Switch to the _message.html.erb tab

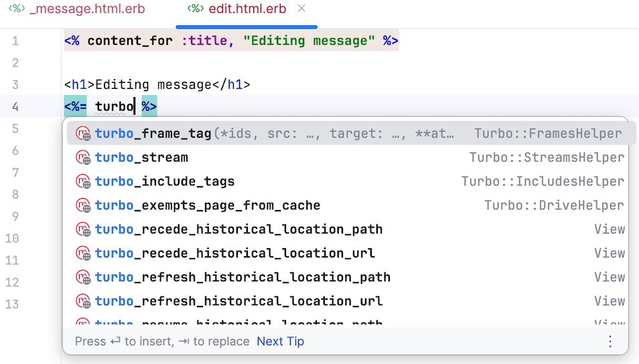(76, 9)
